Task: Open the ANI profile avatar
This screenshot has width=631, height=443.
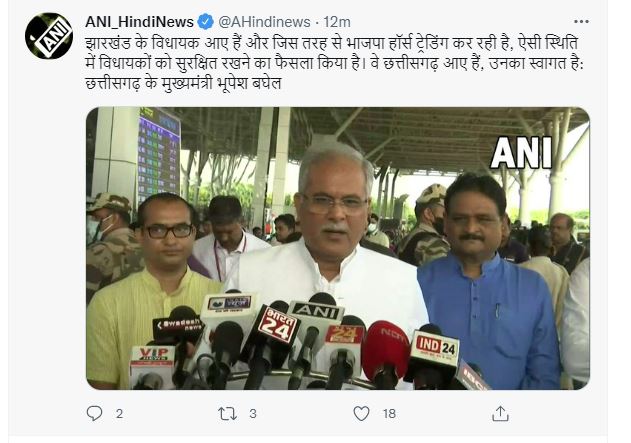Action: [49, 36]
